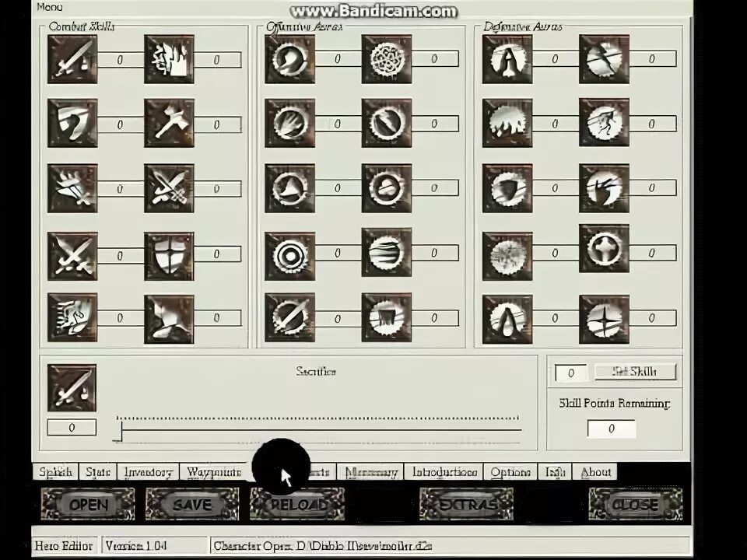This screenshot has height=560, width=747.
Task: Select the Holy Shield cross-shield icon
Action: 169,256
